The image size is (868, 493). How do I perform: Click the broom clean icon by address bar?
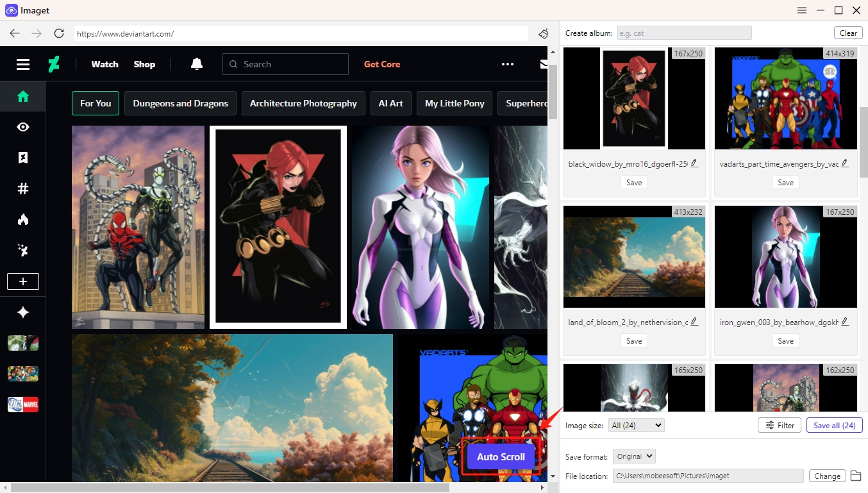544,33
